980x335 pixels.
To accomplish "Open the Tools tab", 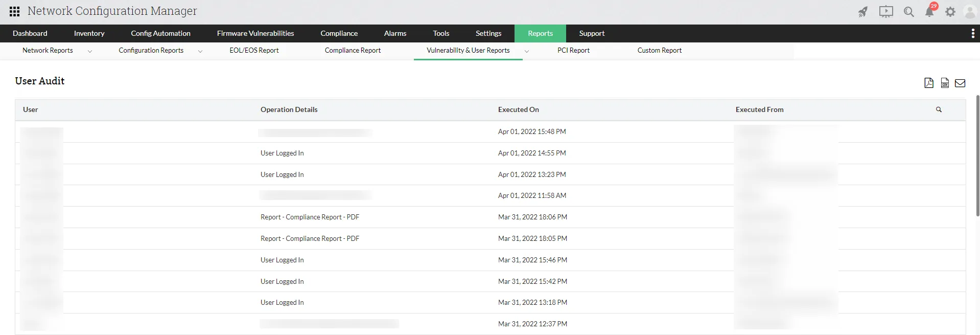I will coord(441,33).
